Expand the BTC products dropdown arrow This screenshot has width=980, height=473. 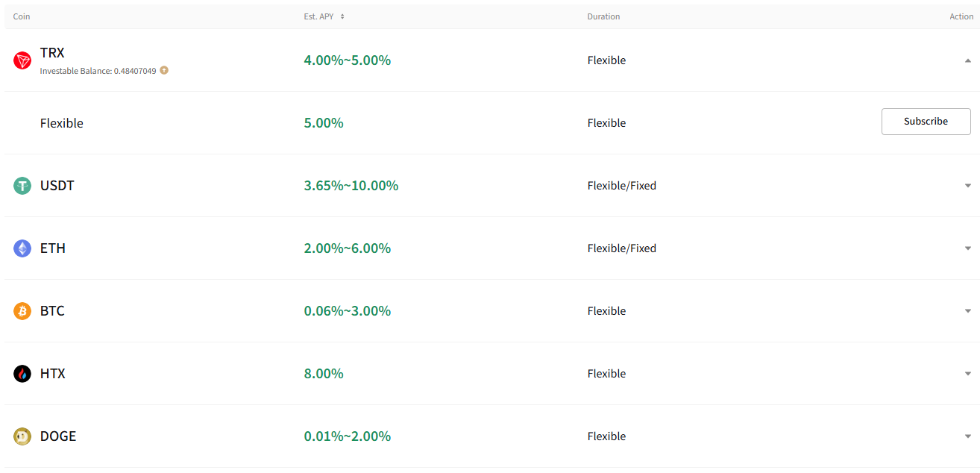[968, 311]
